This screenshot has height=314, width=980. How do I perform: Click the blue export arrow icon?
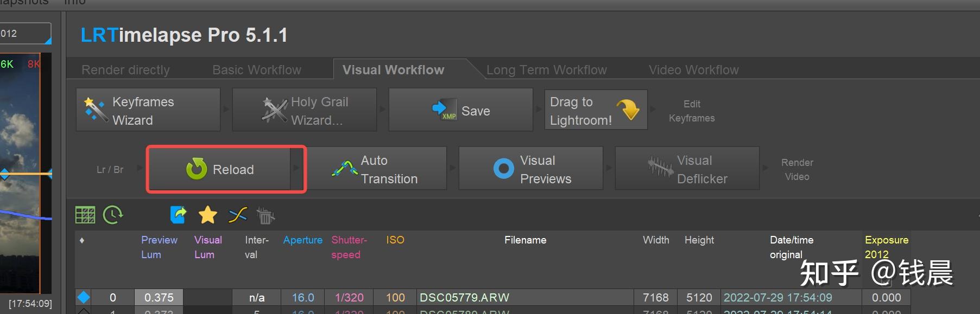point(178,215)
